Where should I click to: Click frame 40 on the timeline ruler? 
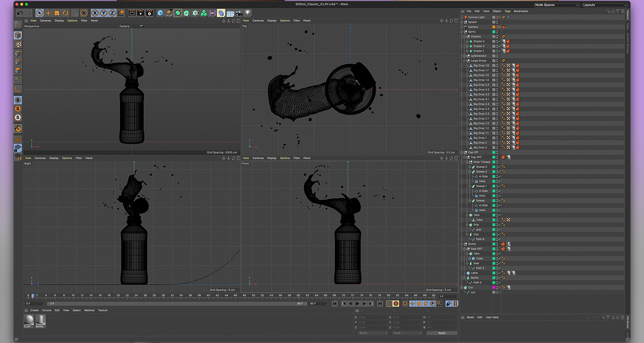pyautogui.click(x=208, y=296)
